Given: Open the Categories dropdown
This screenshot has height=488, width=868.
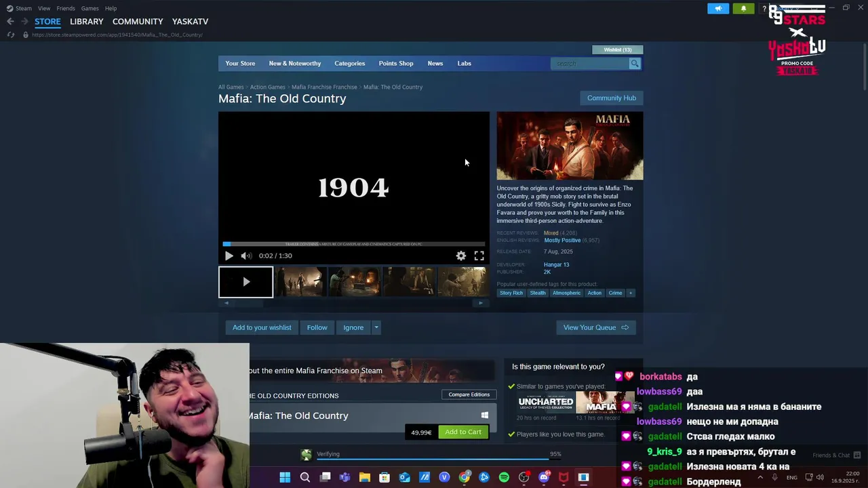Looking at the screenshot, I should [349, 64].
